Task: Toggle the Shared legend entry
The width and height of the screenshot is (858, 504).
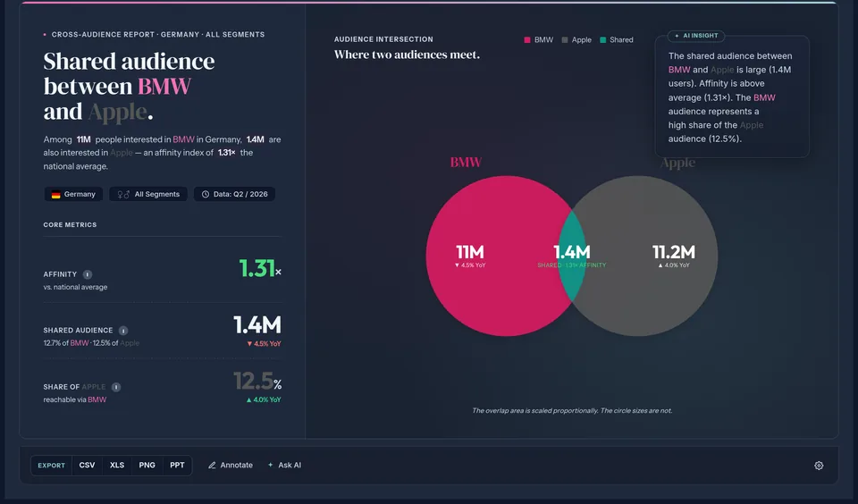Action: coord(617,40)
